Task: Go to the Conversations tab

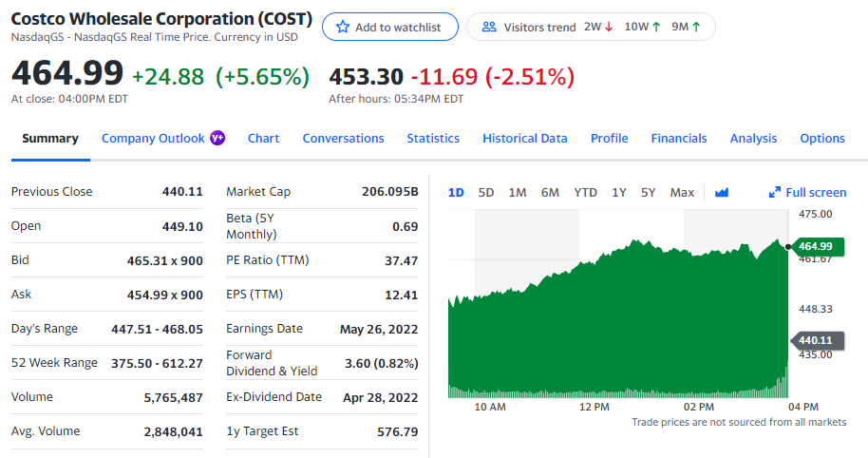Action: click(343, 139)
